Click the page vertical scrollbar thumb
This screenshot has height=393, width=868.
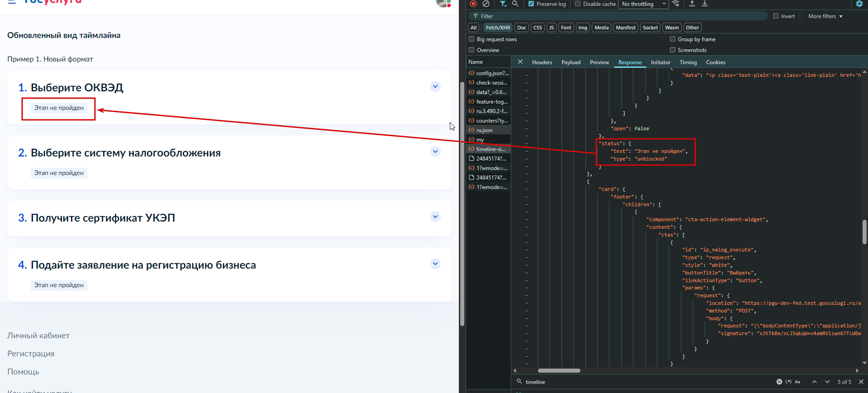(462, 204)
